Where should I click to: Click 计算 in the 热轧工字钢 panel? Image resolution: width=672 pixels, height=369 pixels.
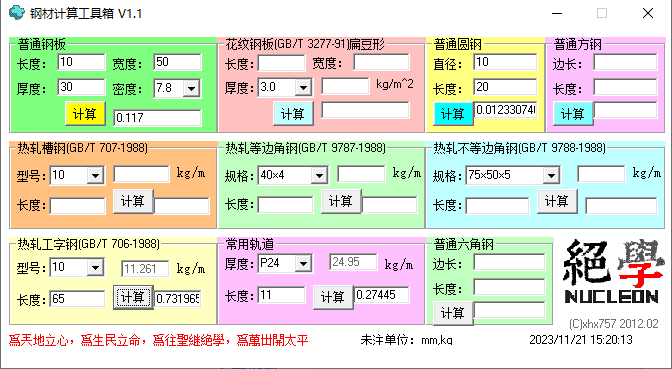tap(133, 297)
